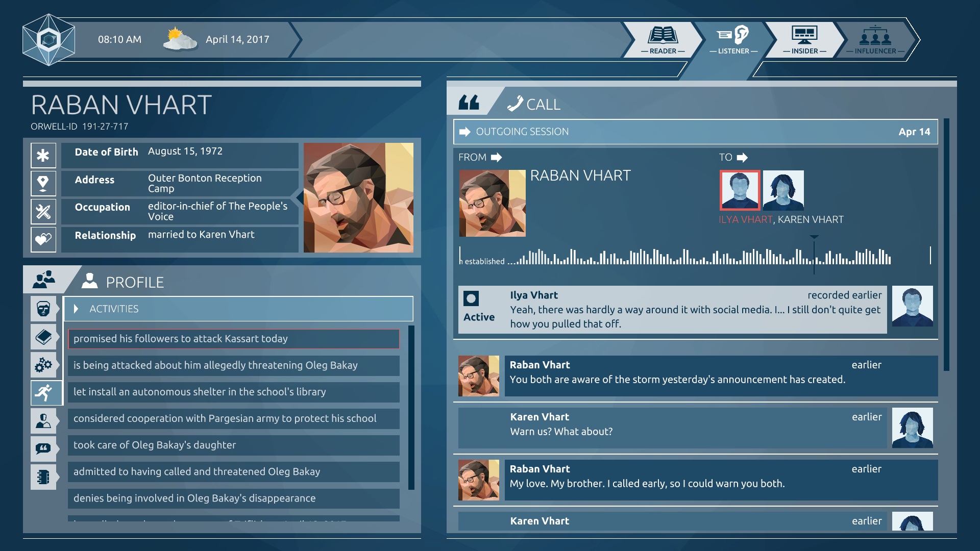The width and height of the screenshot is (980, 551).
Task: Select the running figure activities icon
Action: click(x=43, y=392)
